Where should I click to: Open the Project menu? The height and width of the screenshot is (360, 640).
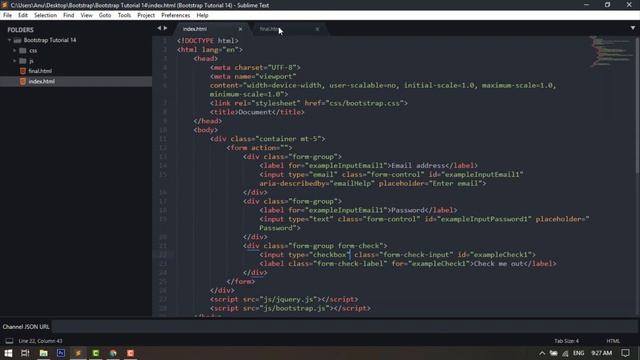pyautogui.click(x=146, y=15)
